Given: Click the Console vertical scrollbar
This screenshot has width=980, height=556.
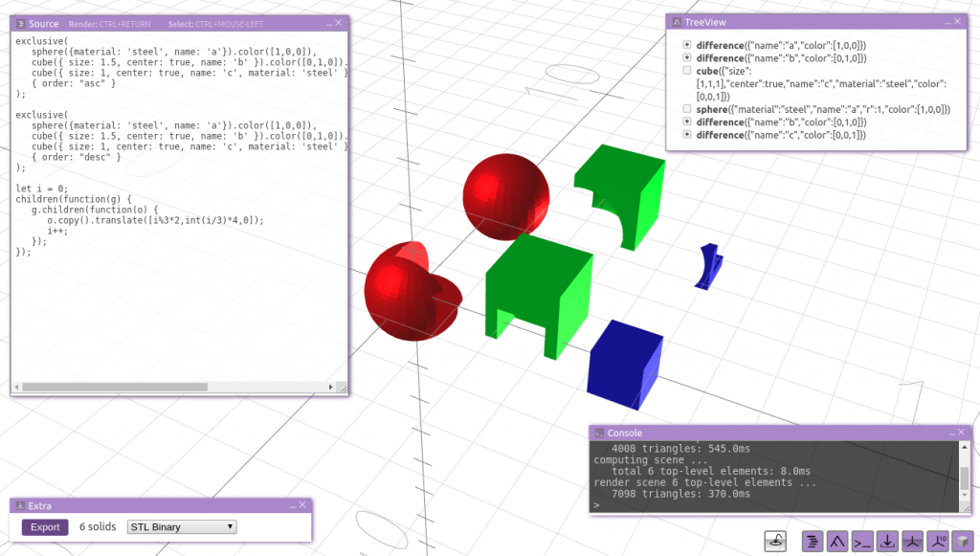Looking at the screenshot, I should click(x=964, y=477).
